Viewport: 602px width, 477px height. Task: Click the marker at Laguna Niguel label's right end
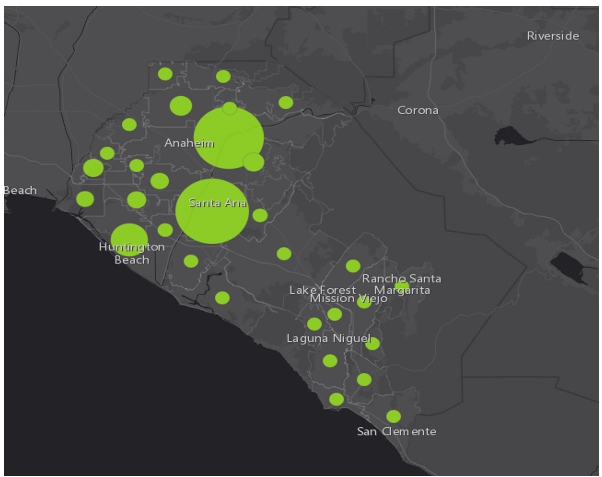372,343
